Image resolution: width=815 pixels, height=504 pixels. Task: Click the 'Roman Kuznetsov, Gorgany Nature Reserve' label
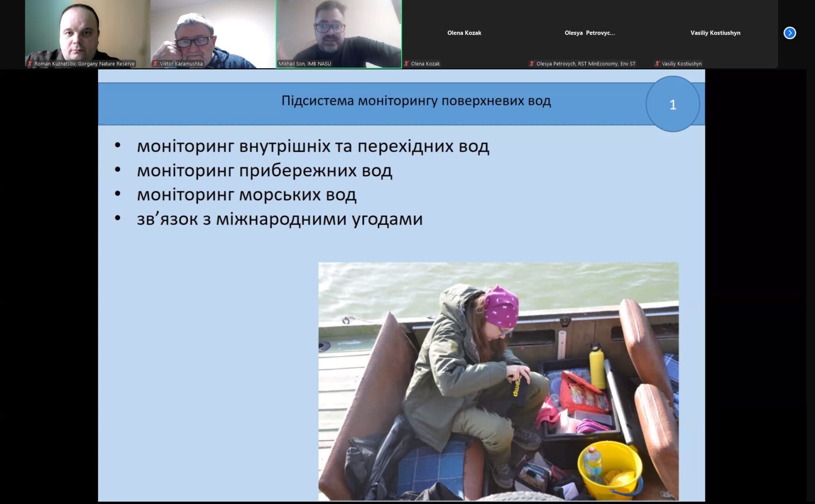pyautogui.click(x=84, y=64)
